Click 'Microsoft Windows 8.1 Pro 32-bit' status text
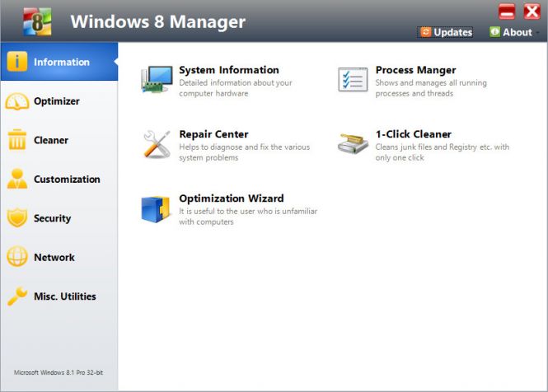This screenshot has width=548, height=392. click(x=59, y=372)
